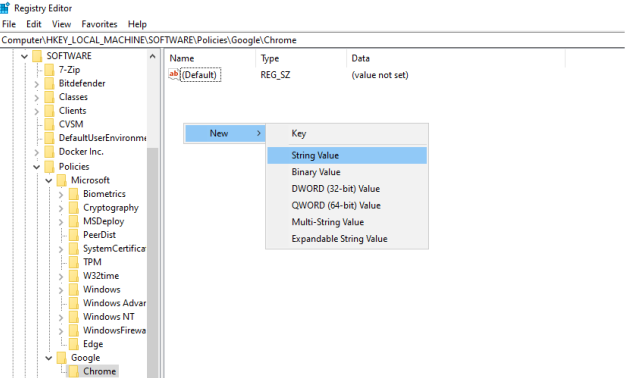Click the New context menu item
The height and width of the screenshot is (378, 630).
225,133
